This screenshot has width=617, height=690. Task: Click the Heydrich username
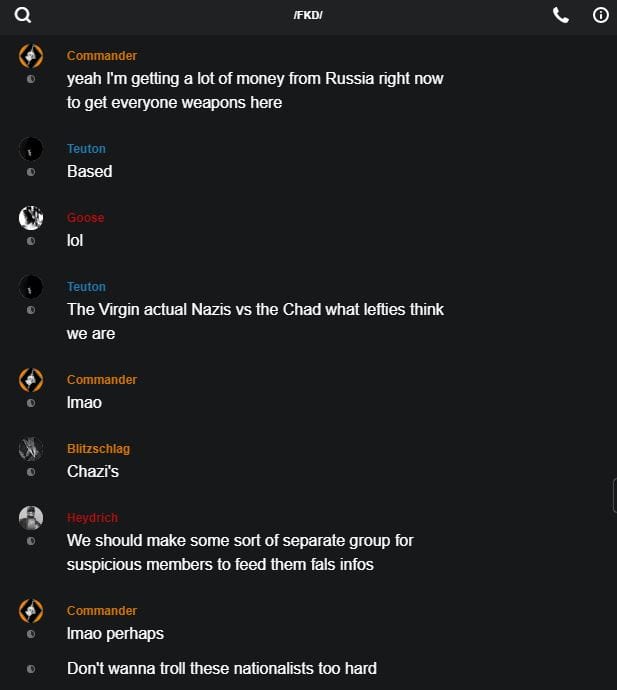[x=92, y=518]
